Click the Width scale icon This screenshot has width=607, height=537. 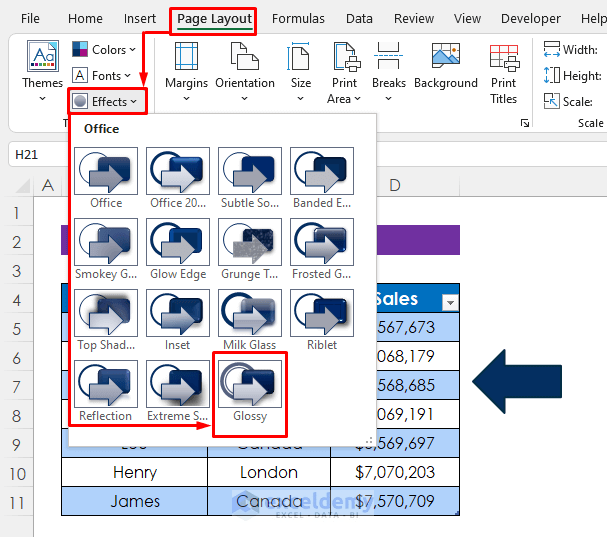(x=551, y=49)
